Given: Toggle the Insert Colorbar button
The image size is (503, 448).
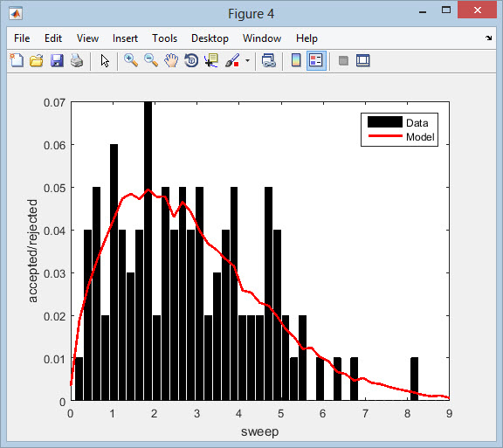Looking at the screenshot, I should click(x=296, y=60).
